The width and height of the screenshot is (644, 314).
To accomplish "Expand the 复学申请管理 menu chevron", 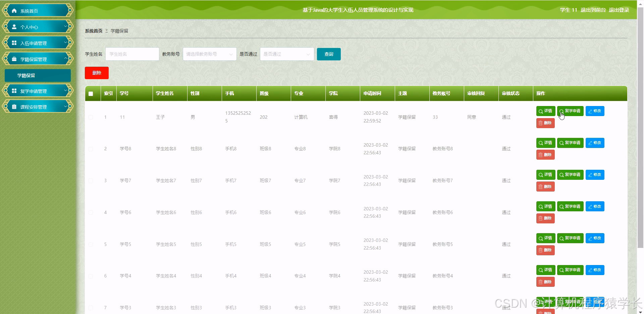I will (65, 91).
